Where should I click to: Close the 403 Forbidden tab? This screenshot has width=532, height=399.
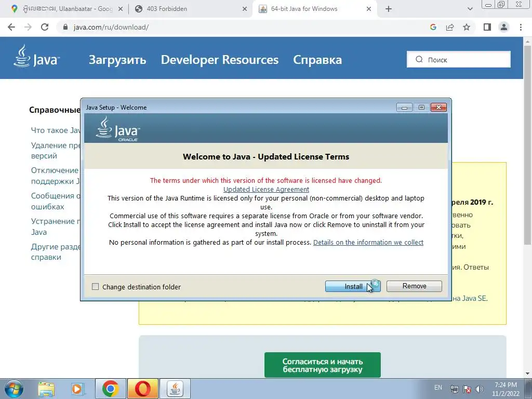(245, 9)
